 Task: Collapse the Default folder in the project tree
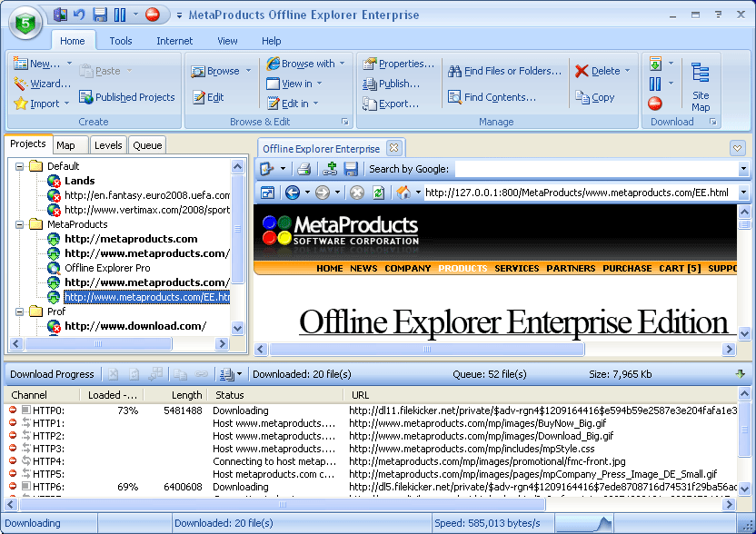20,166
